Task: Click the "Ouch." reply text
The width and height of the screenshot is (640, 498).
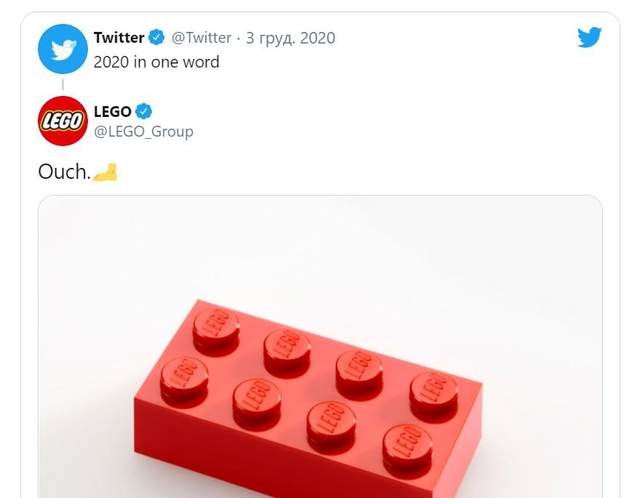Action: tap(64, 172)
